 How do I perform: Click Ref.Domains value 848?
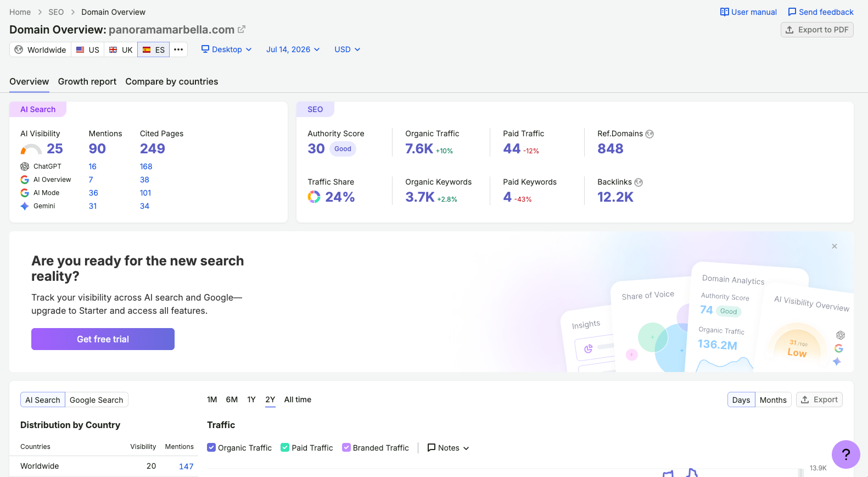610,149
